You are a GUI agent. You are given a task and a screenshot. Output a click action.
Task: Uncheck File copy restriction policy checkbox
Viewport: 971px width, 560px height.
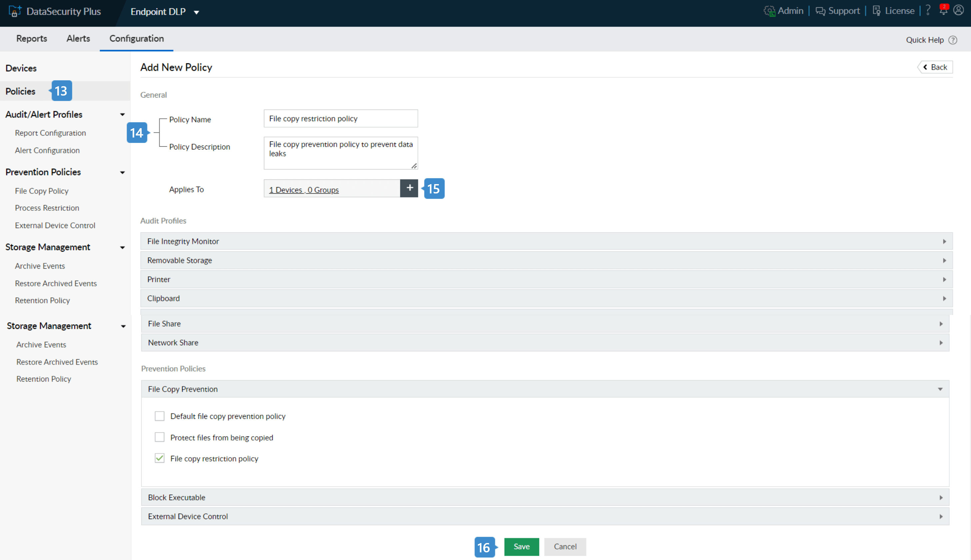pos(159,458)
